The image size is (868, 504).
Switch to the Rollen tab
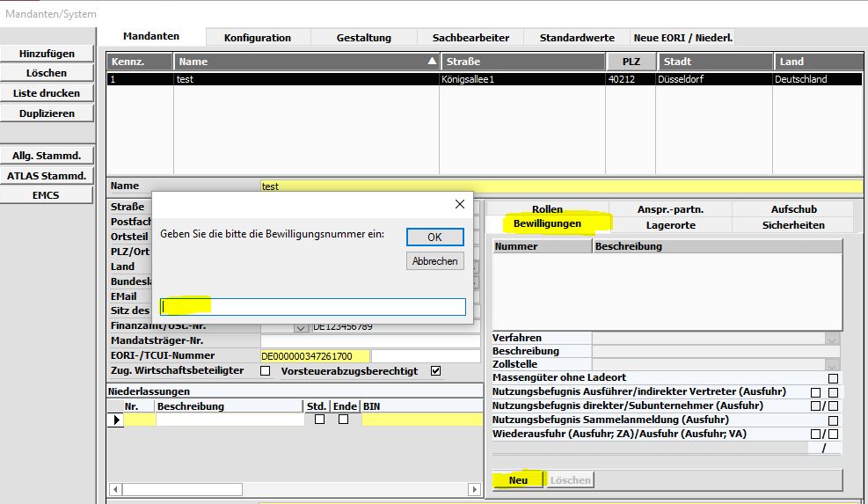point(547,208)
